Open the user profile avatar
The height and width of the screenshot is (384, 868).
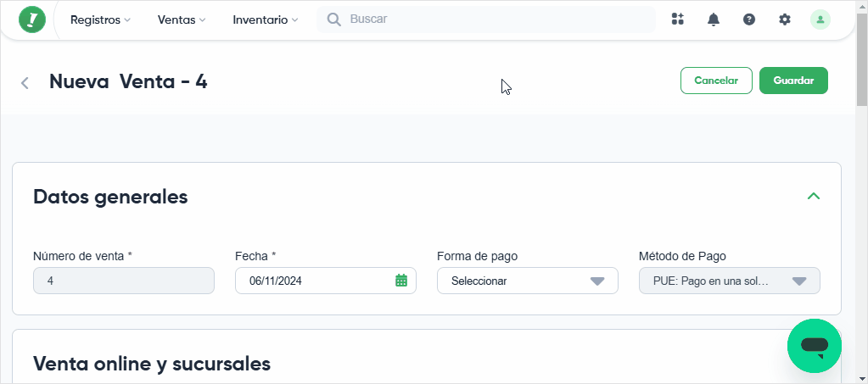(x=820, y=19)
